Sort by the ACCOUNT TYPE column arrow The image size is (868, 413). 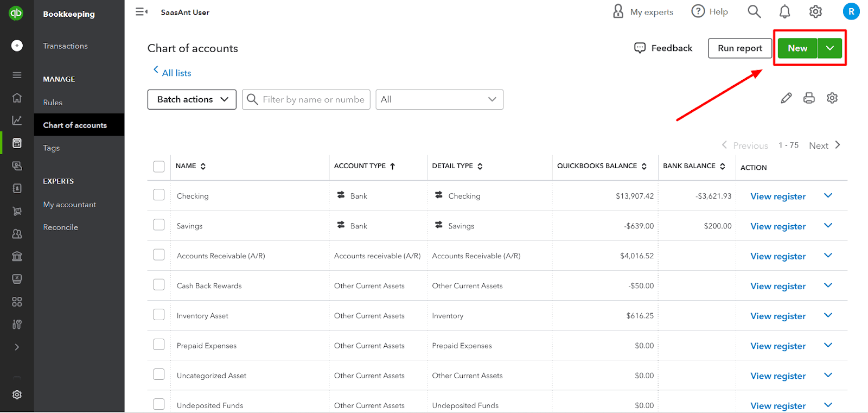392,167
